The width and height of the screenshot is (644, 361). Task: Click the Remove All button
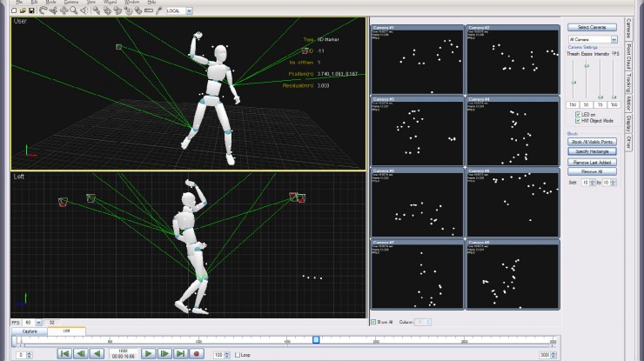pos(592,171)
